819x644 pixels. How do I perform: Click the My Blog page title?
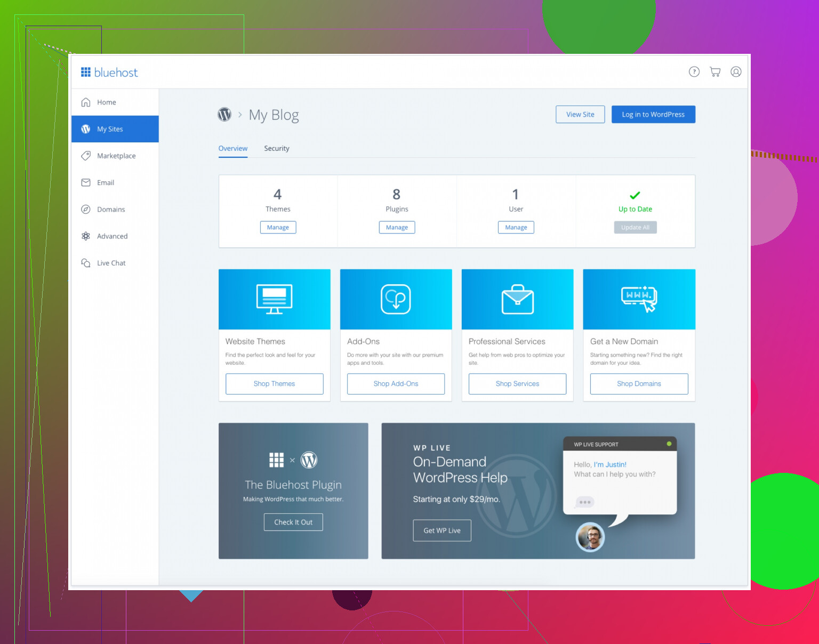[x=274, y=115]
